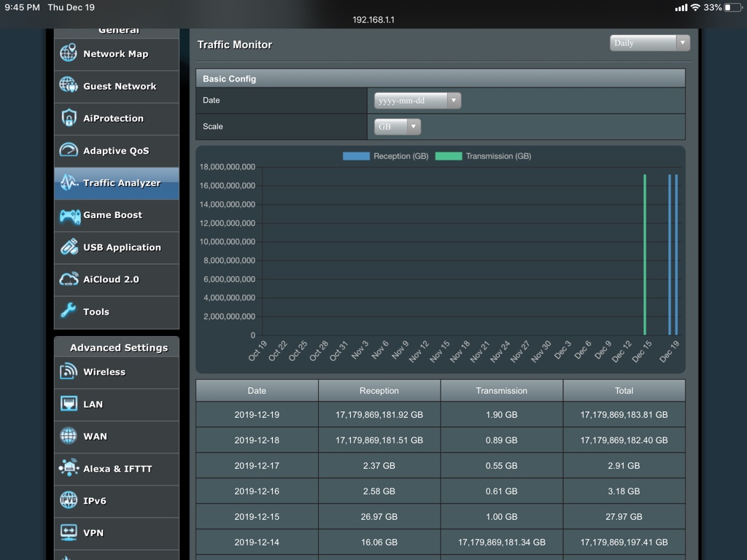Click the 0.55 GB transmission value
Viewport: 747px width, 560px height.
click(x=502, y=466)
